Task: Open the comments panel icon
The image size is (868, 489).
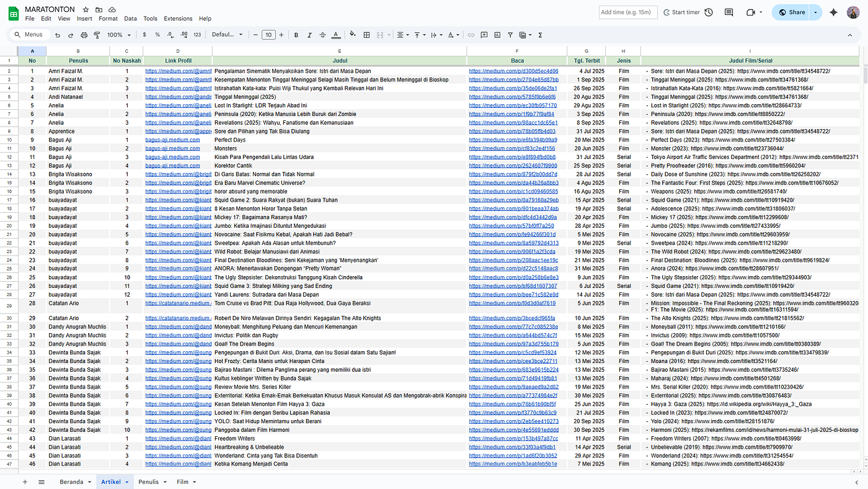Action: 728,12
